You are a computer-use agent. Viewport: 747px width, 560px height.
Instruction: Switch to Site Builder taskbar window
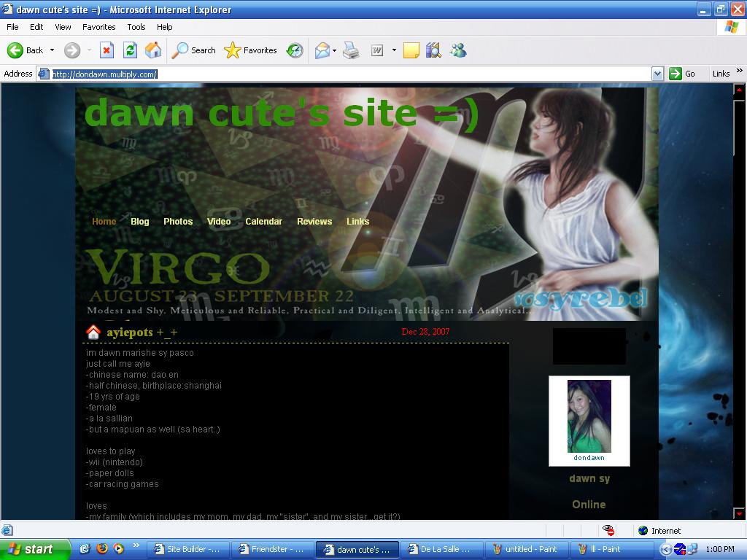[187, 549]
